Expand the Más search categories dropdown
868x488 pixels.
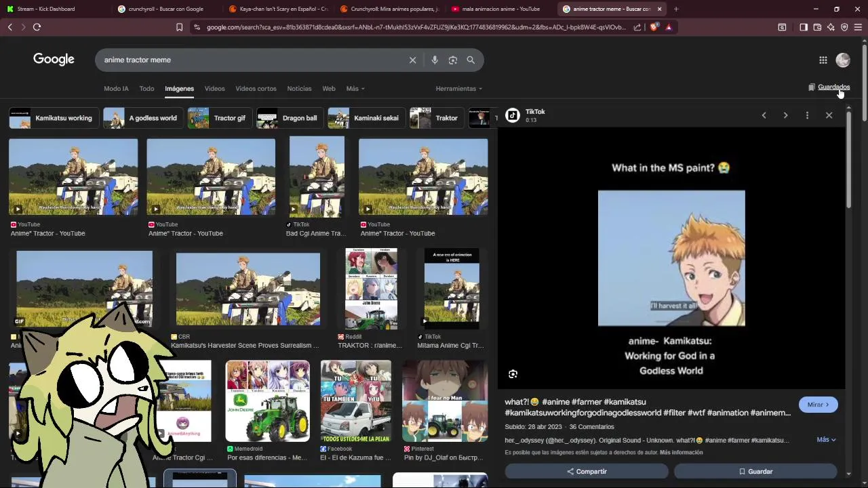pos(355,89)
